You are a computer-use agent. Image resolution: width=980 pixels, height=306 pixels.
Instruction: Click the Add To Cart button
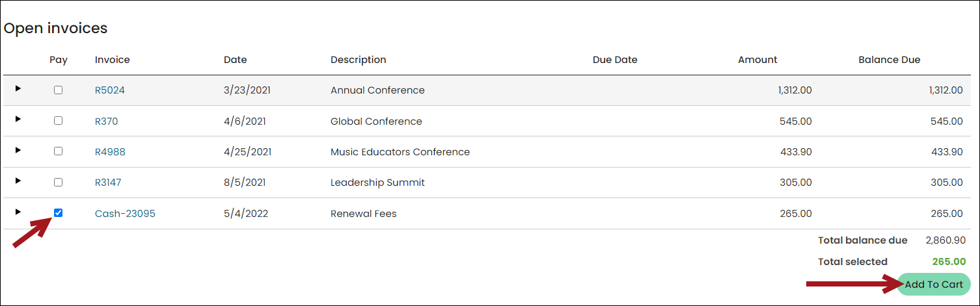(x=934, y=285)
